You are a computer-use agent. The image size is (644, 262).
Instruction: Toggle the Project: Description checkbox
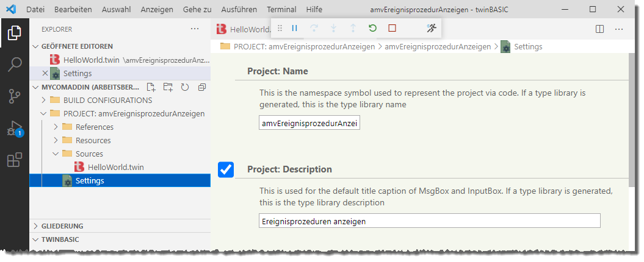coord(226,169)
